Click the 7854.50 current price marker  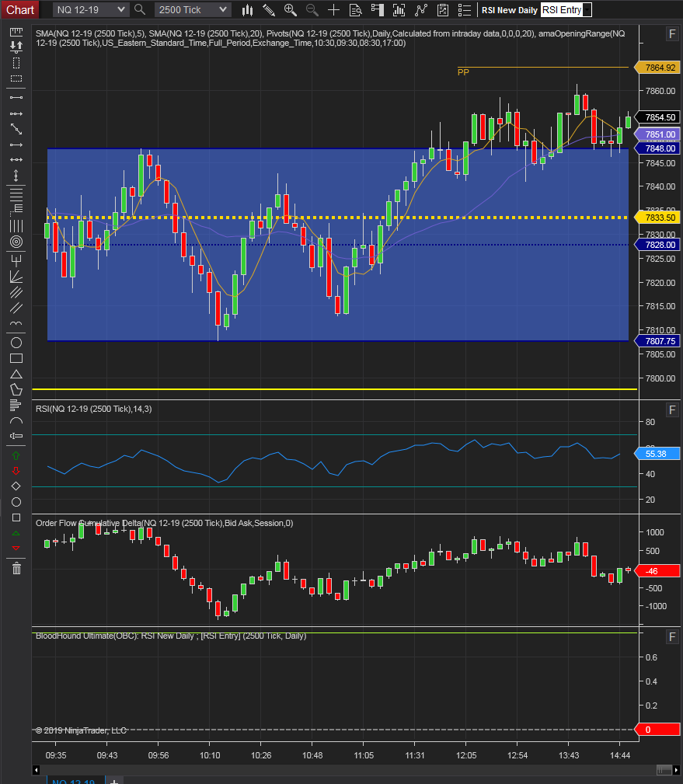[657, 117]
